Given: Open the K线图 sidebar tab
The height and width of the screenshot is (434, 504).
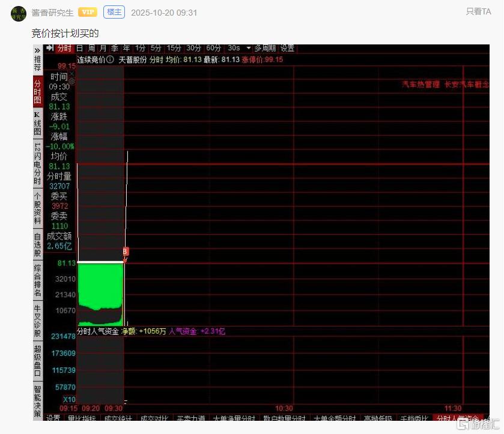Looking at the screenshot, I should 37,123.
